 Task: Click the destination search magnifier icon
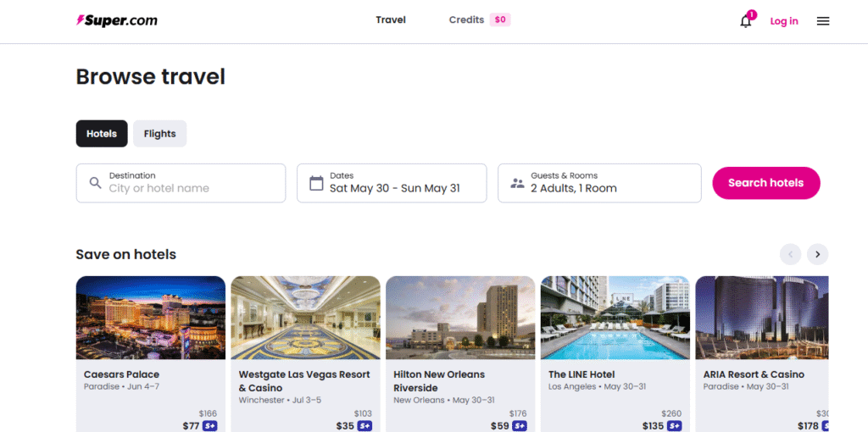95,183
